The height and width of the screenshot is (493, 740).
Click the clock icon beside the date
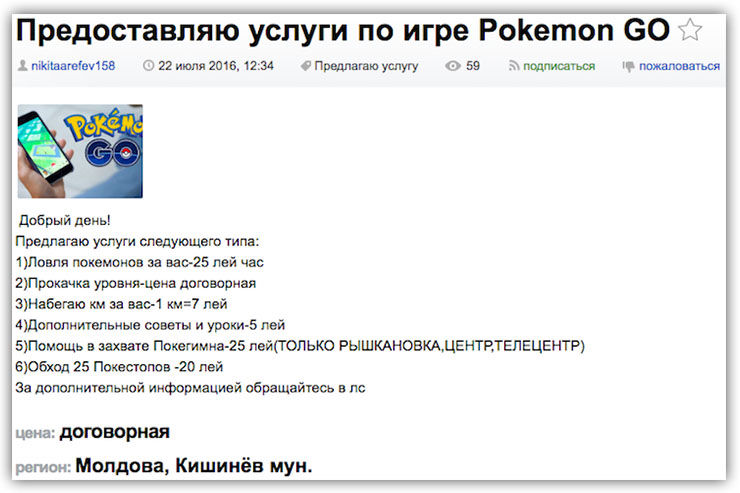pos(148,66)
